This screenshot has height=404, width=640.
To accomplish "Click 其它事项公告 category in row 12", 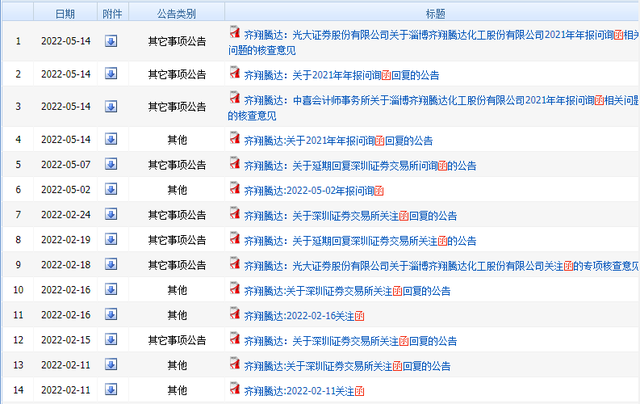I will (x=177, y=340).
